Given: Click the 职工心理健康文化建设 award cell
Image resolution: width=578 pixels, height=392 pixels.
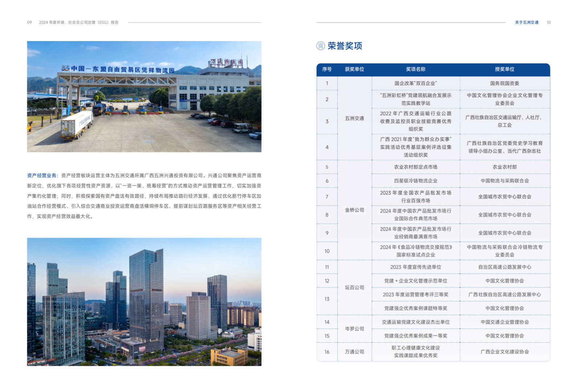Looking at the screenshot, I should (416, 352).
